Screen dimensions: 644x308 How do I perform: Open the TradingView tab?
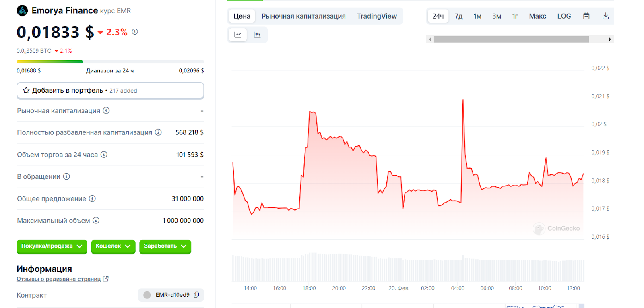click(377, 16)
